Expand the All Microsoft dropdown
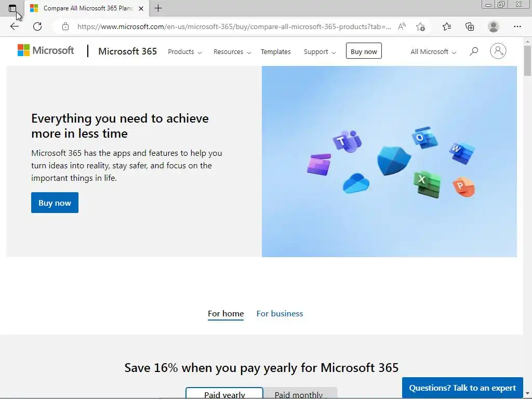532x399 pixels. pyautogui.click(x=433, y=51)
